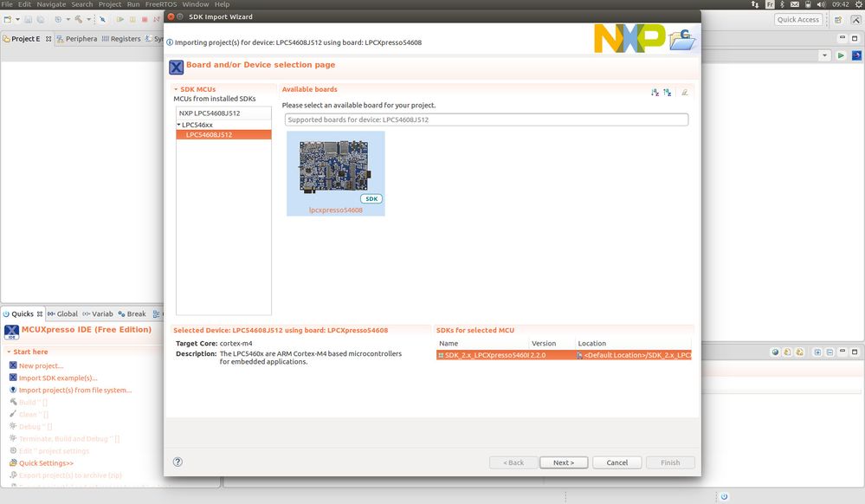Click the Quick Access search field
This screenshot has width=865, height=504.
797,19
